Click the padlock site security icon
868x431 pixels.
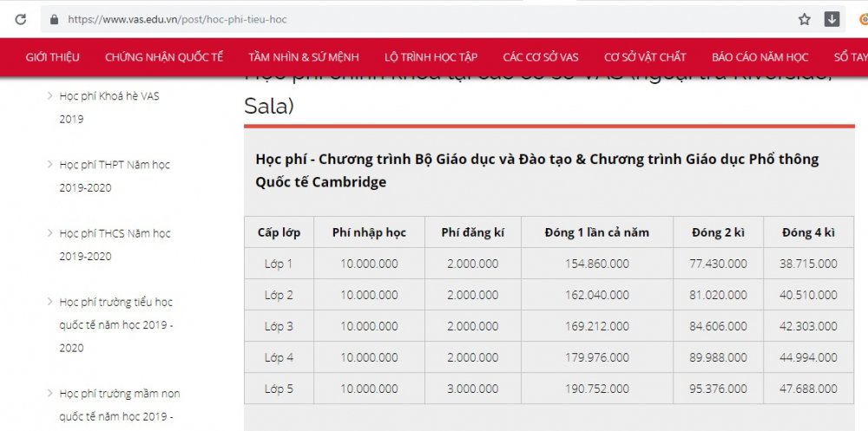tap(55, 19)
